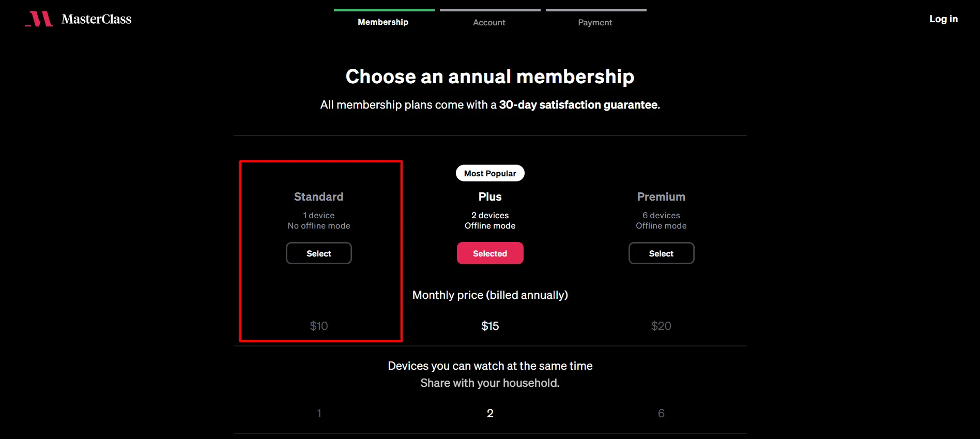This screenshot has height=439, width=980.
Task: Open the Log in link
Action: coord(943,19)
